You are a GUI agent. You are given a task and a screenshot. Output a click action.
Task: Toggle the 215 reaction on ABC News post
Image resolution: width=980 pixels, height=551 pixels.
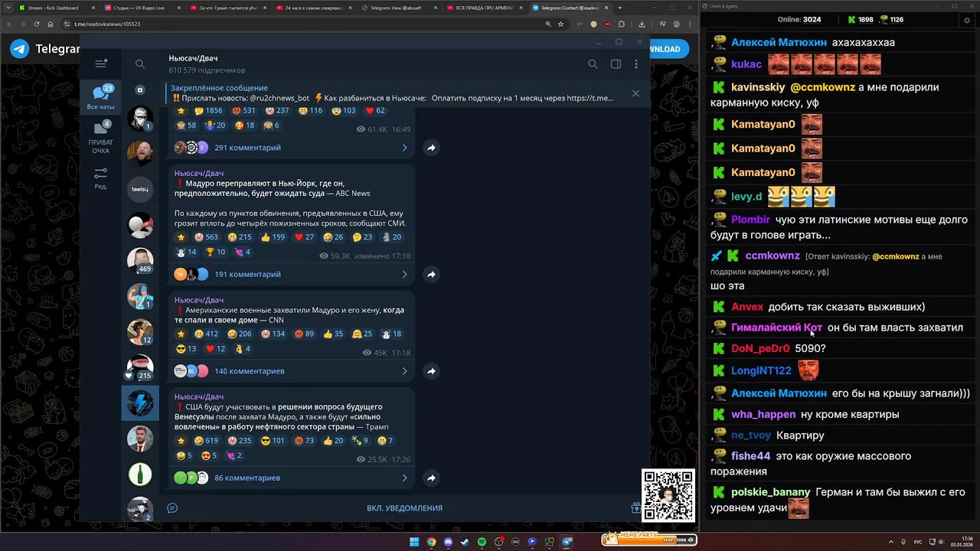[240, 237]
